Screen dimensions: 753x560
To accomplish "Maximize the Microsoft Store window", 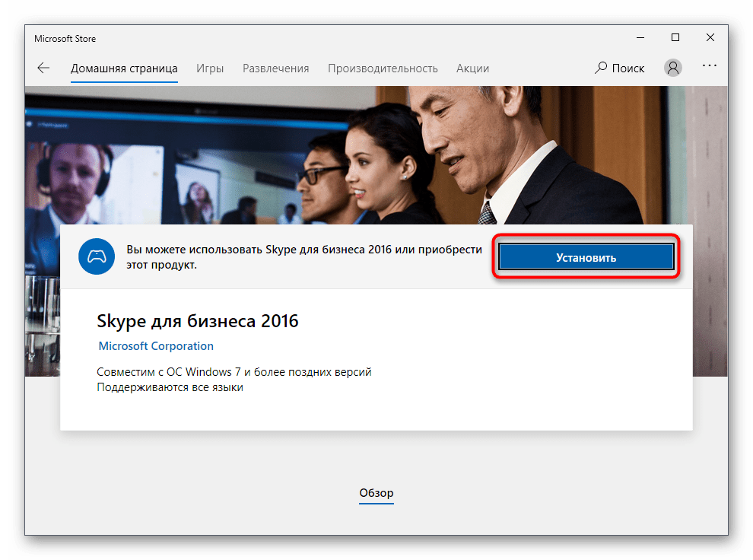I will 675,38.
